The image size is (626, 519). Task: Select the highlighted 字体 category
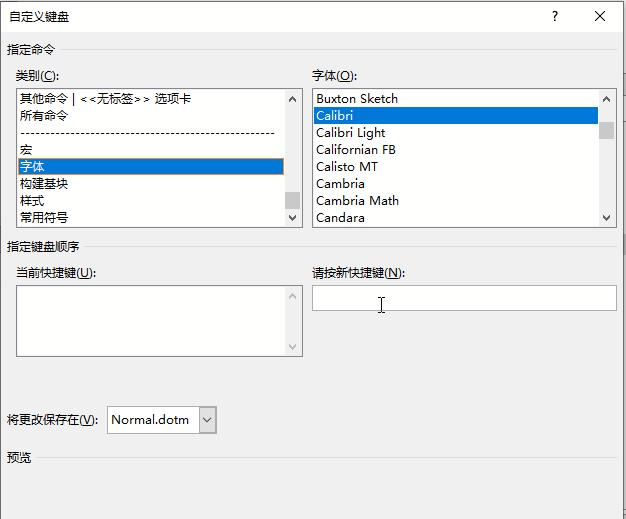151,166
